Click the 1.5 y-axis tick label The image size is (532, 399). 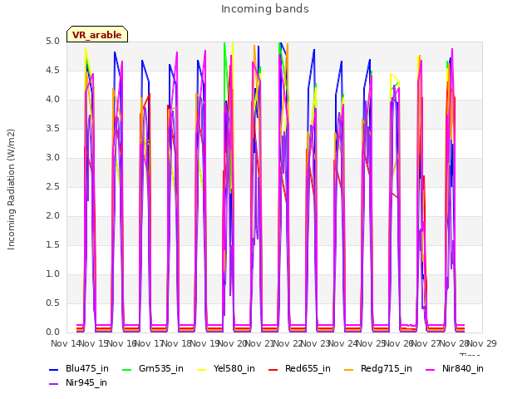tap(52, 245)
